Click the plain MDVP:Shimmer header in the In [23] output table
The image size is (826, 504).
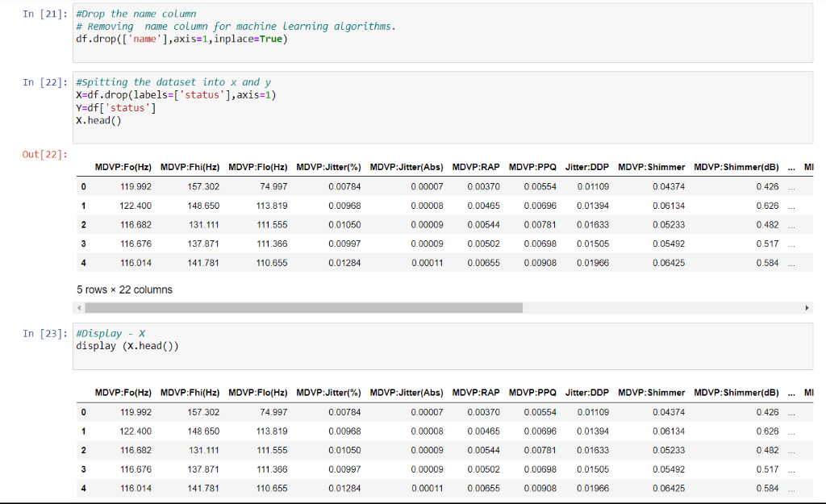point(651,393)
